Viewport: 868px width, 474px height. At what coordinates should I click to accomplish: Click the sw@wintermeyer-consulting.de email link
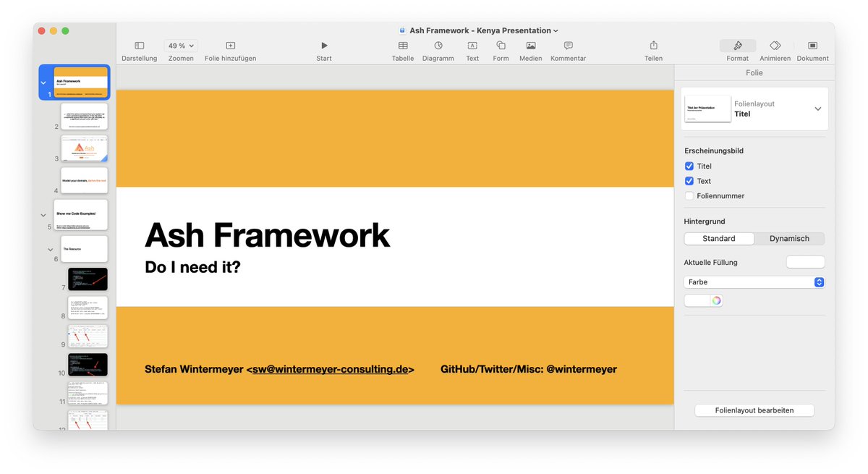click(x=331, y=369)
